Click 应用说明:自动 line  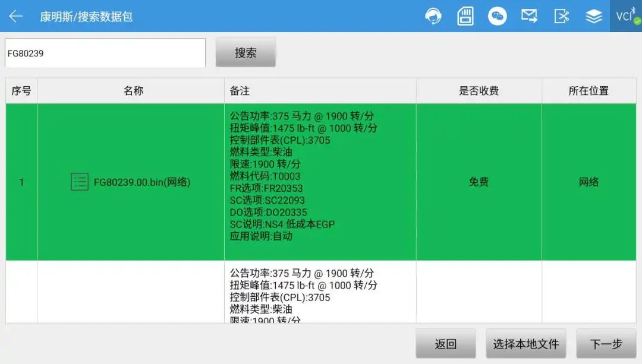(261, 236)
